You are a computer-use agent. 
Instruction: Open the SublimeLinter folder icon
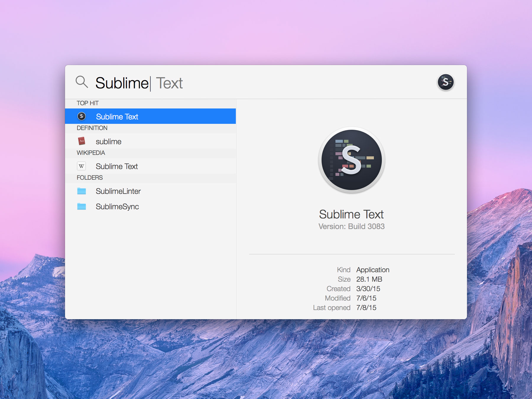[82, 191]
